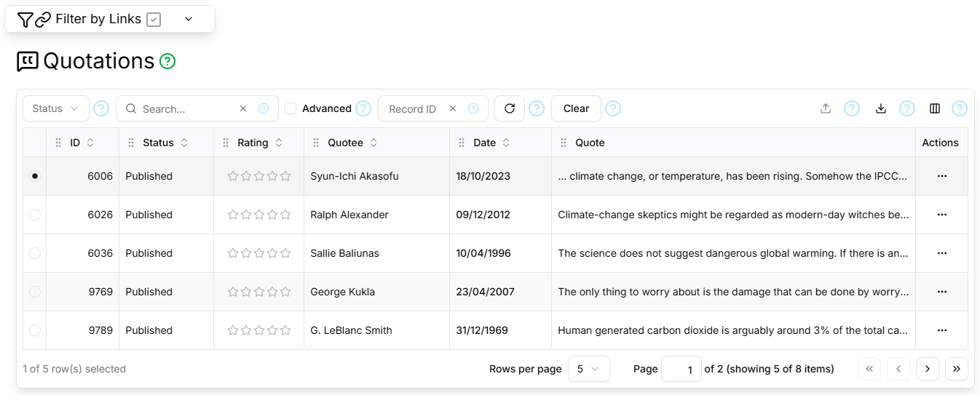Screen dimensions: 980x395
Task: Click the upload icon
Action: 826,108
